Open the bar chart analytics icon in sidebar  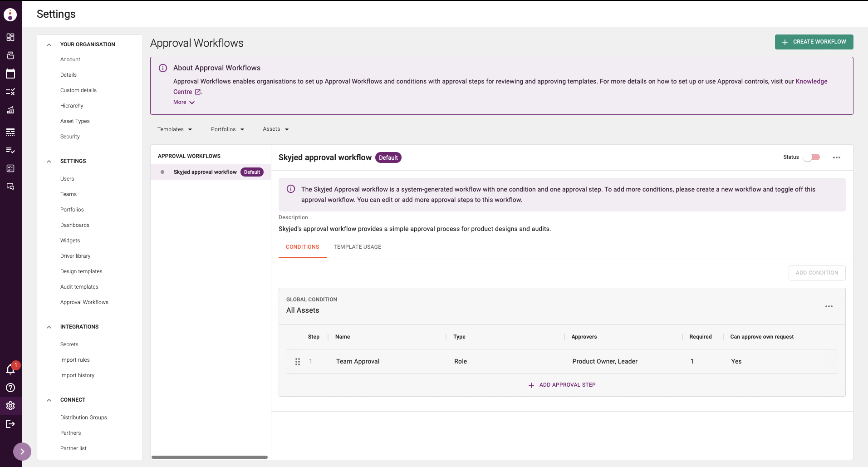click(10, 110)
